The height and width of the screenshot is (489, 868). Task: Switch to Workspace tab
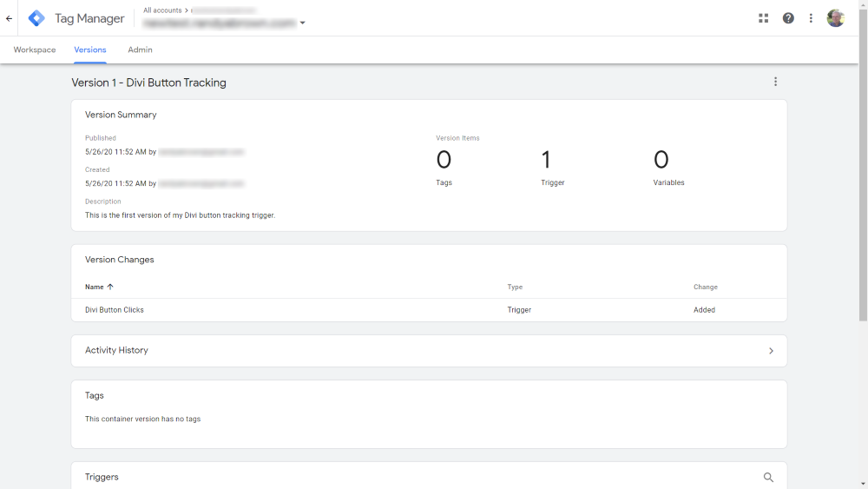point(35,50)
